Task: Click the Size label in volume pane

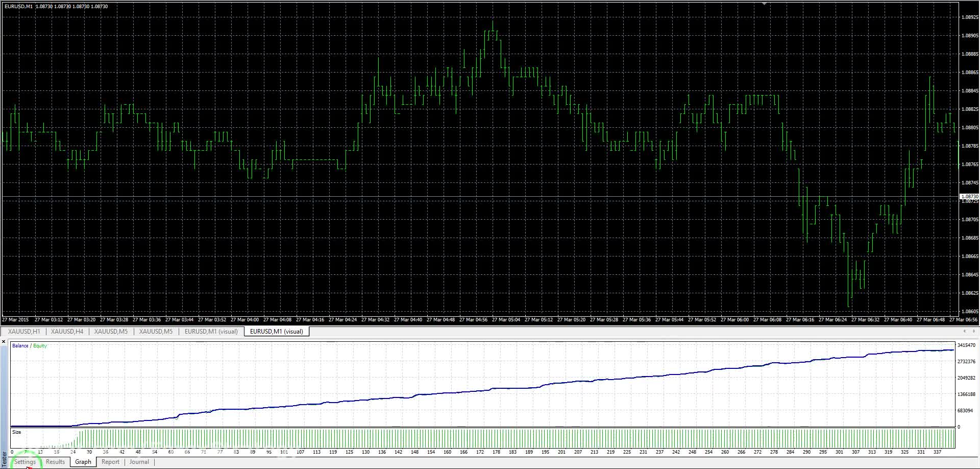Action: point(17,432)
